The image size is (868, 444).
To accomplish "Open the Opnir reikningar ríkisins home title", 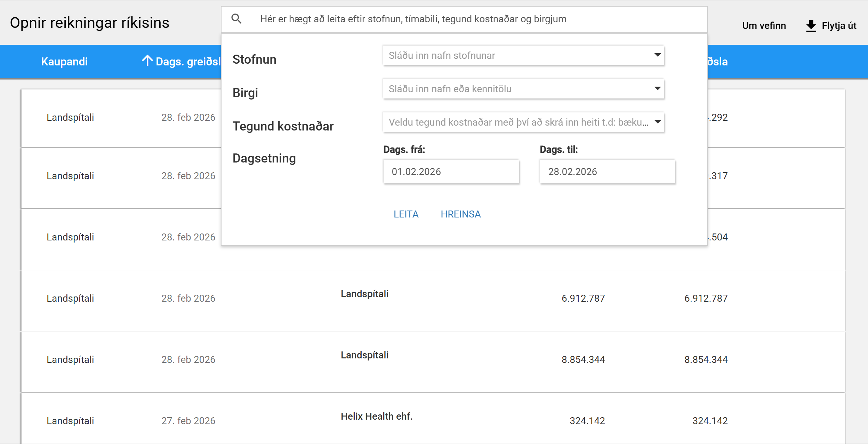I will (89, 23).
